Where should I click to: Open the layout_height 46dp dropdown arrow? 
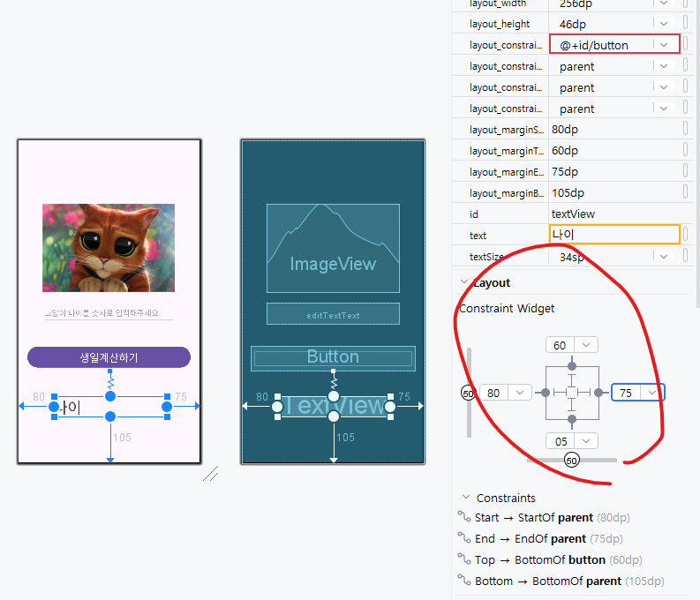[664, 23]
